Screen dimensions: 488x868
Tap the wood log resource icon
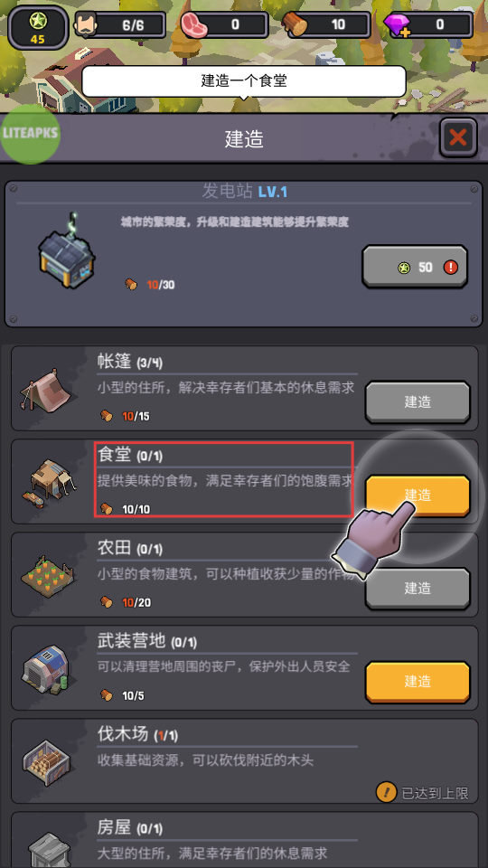(x=295, y=24)
